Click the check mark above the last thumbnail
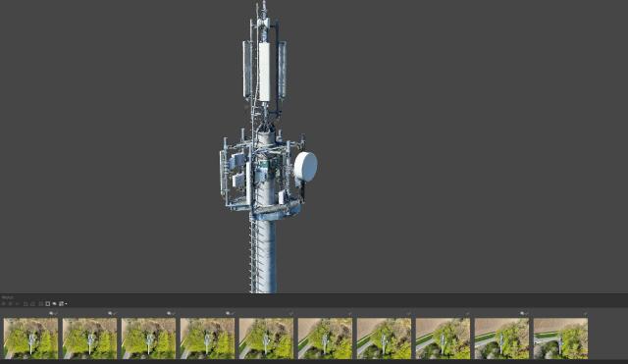Screen dimensions: 628x364 [585, 314]
